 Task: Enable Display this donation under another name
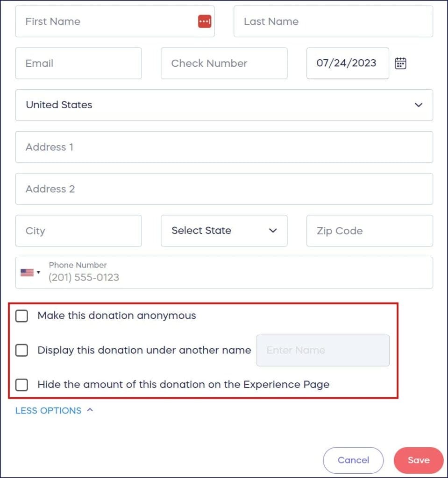(x=21, y=350)
